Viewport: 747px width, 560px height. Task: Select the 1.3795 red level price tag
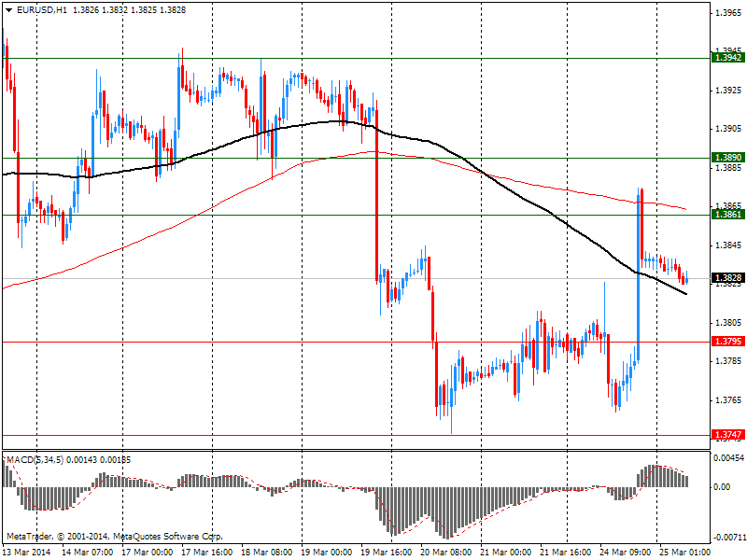click(x=727, y=342)
